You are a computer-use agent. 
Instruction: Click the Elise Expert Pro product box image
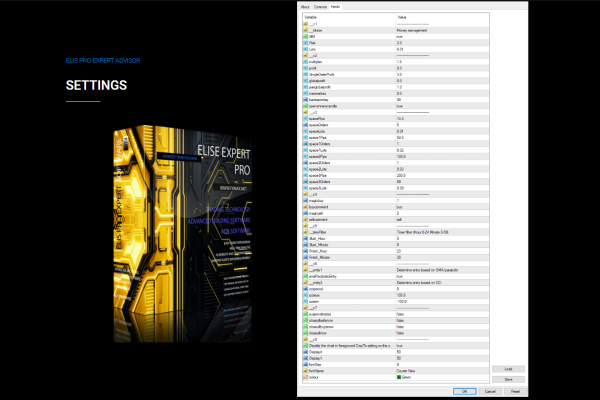point(183,233)
